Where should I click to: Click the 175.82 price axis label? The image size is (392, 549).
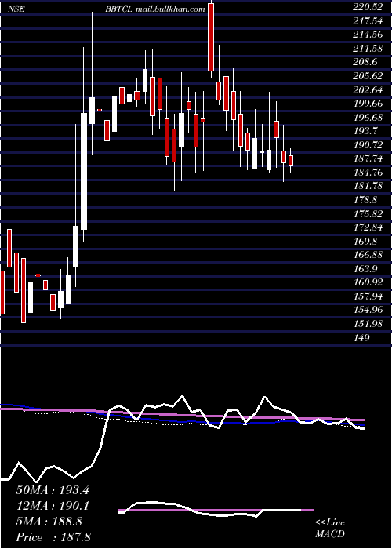click(367, 213)
